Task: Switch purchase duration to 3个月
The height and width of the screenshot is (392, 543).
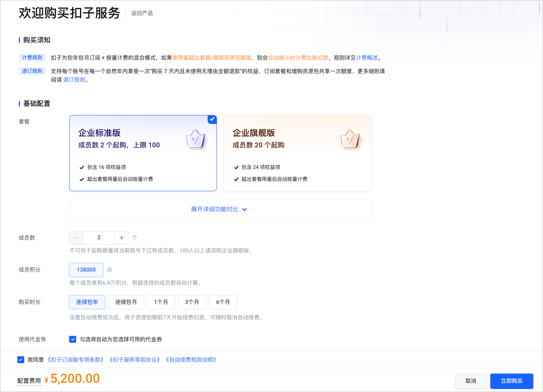Action: click(192, 302)
